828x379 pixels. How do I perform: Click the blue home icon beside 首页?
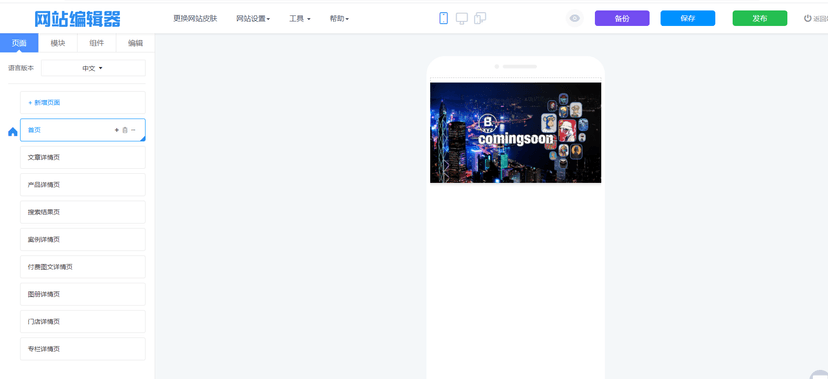[x=13, y=131]
